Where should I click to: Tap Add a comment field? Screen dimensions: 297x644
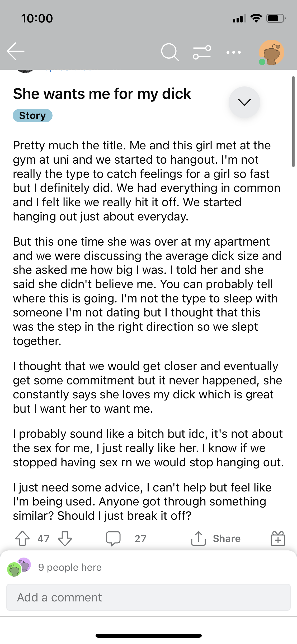coord(148,597)
